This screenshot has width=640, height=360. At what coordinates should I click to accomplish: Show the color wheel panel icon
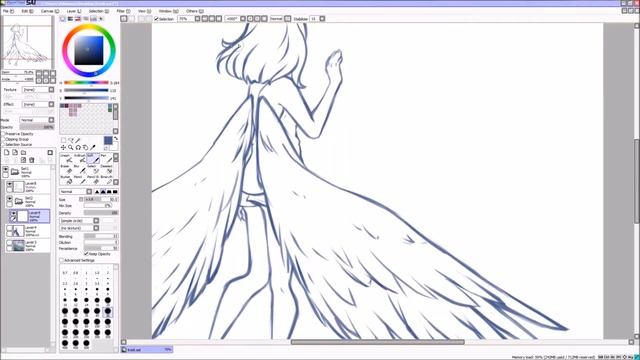click(x=62, y=19)
